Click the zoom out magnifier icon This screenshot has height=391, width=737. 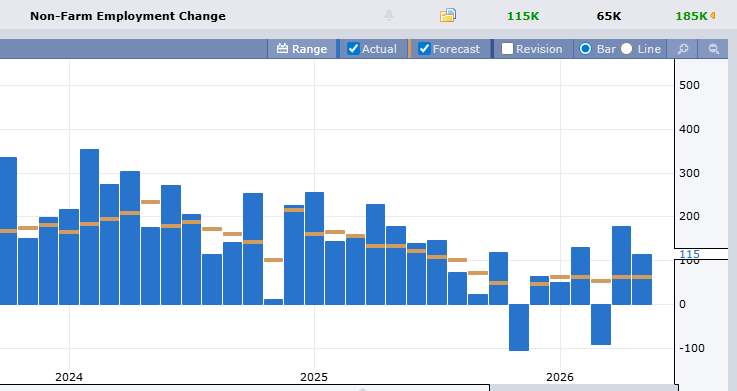(713, 49)
